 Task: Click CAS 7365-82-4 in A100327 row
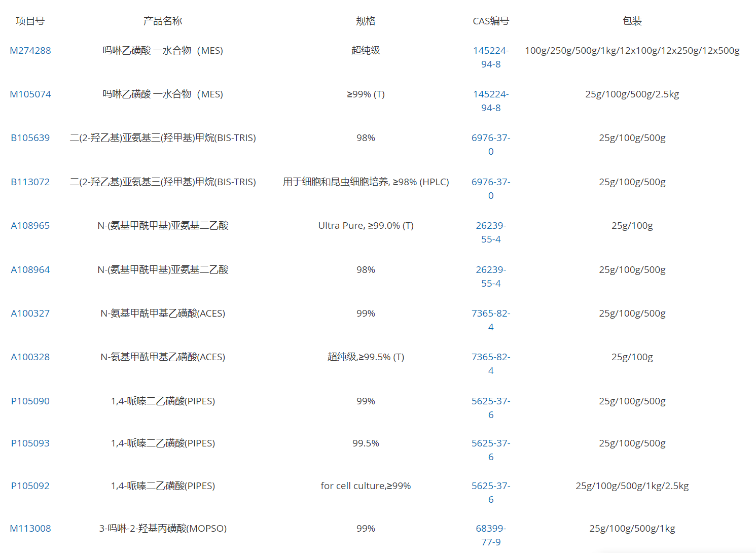[491, 320]
